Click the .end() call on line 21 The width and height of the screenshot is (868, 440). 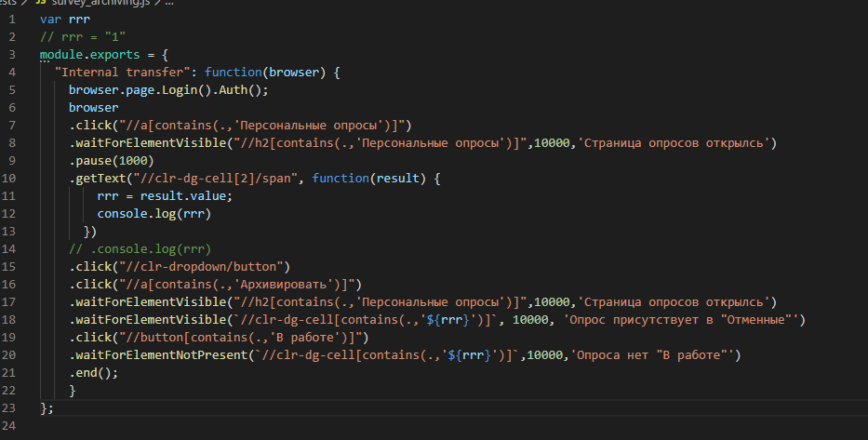(x=93, y=373)
